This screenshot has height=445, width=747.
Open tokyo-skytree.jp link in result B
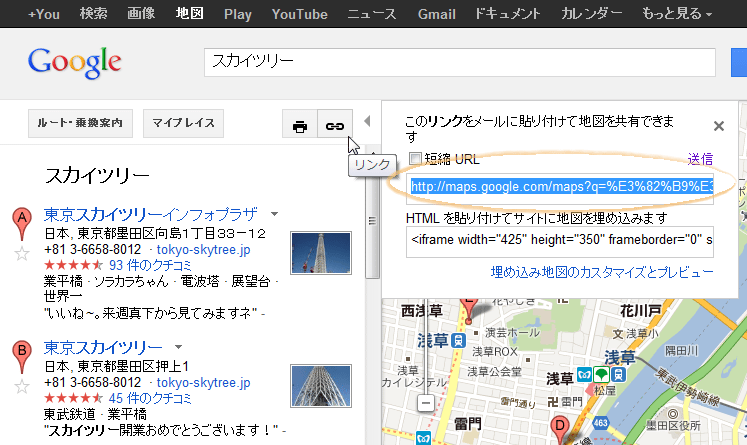[203, 383]
